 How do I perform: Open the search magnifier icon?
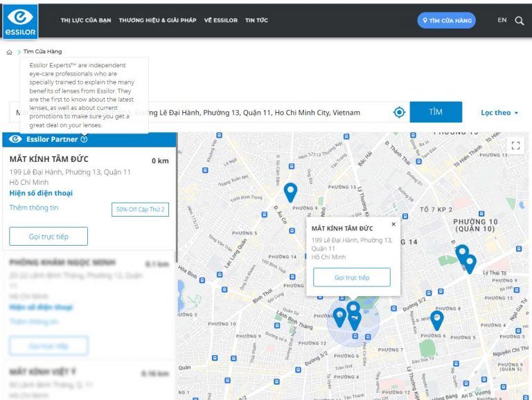tap(520, 21)
